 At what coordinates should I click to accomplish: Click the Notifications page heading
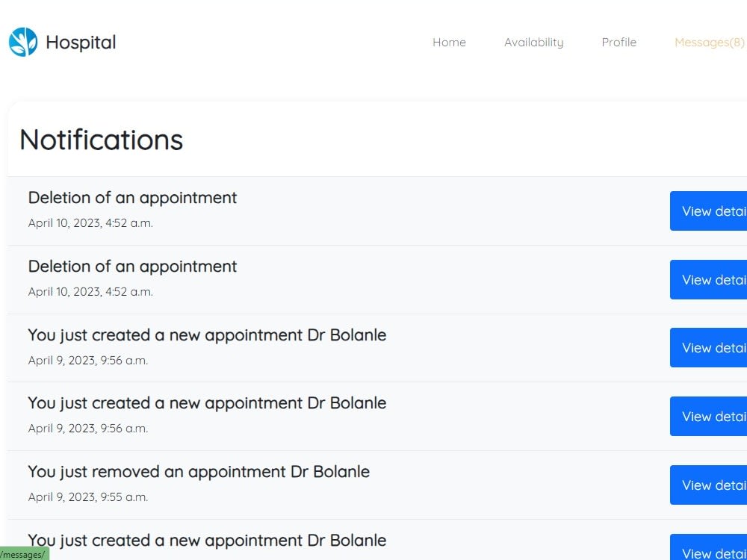point(101,140)
